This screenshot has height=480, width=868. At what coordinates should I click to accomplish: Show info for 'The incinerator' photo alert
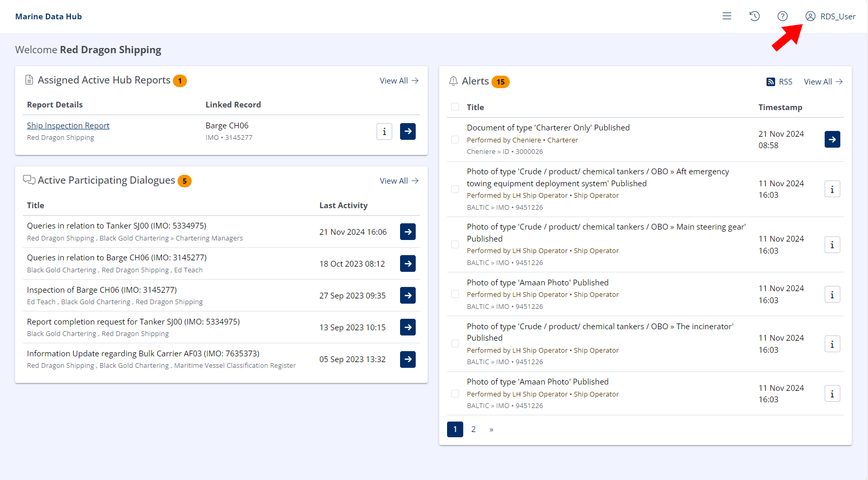pyautogui.click(x=832, y=344)
